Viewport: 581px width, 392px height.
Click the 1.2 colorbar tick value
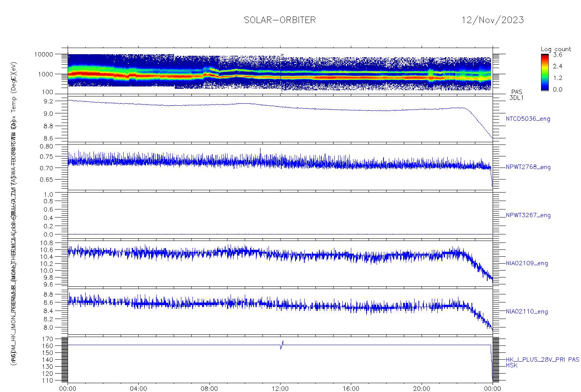(x=558, y=78)
